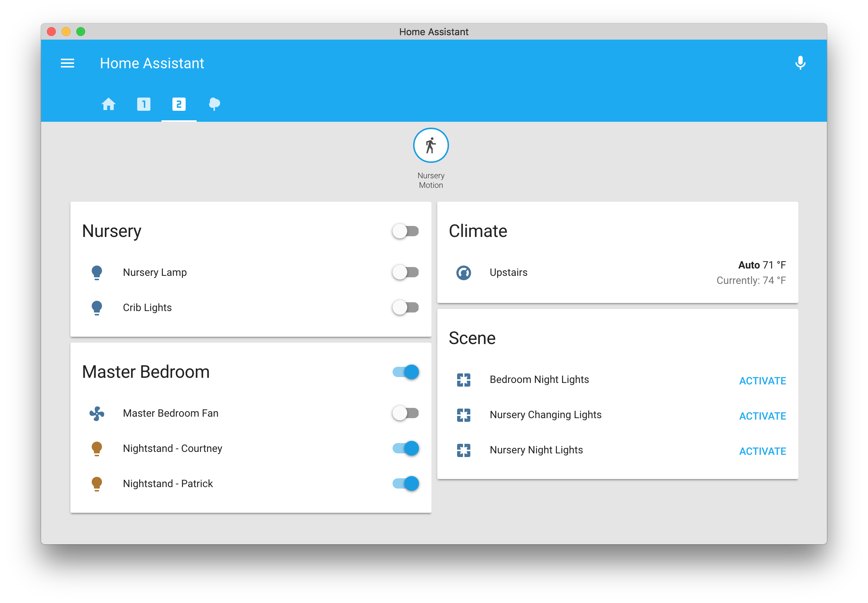The height and width of the screenshot is (603, 868).
Task: Click the Crib Lights bulb icon
Action: [x=97, y=307]
